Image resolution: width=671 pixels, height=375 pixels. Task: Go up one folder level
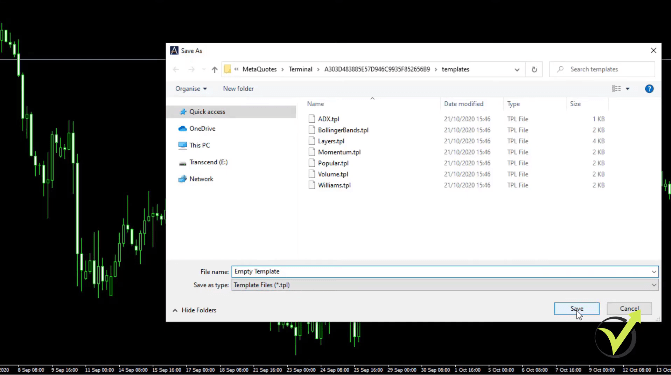[x=214, y=69]
